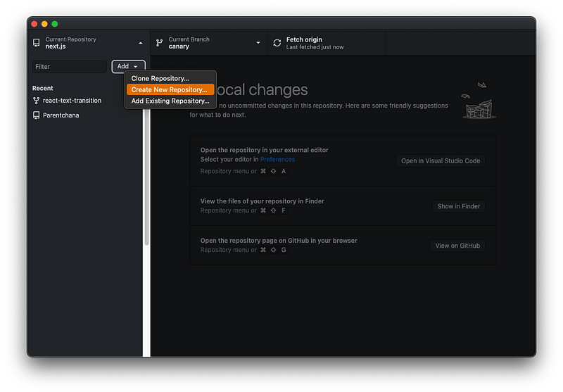Click the repository list scrollbar thumb

[x=146, y=177]
